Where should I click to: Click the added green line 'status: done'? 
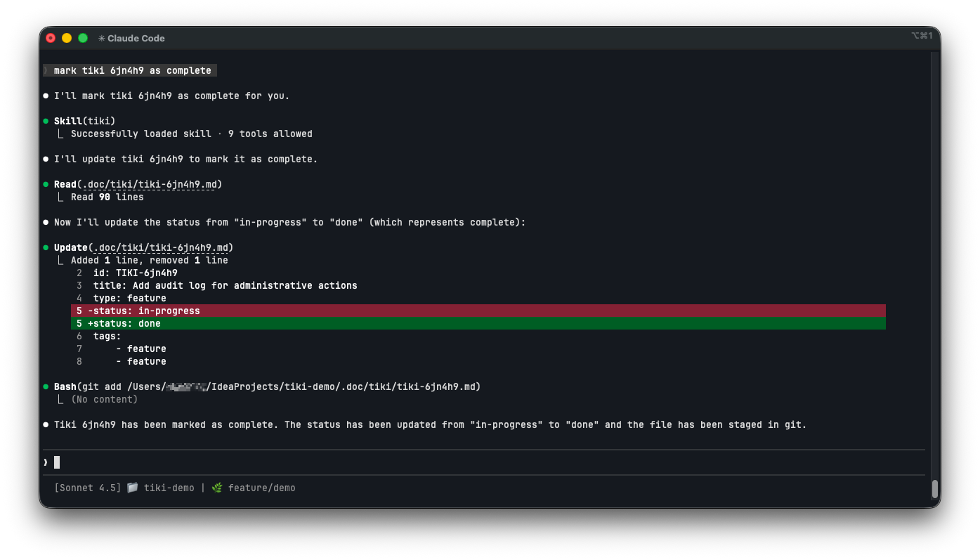pyautogui.click(x=478, y=323)
